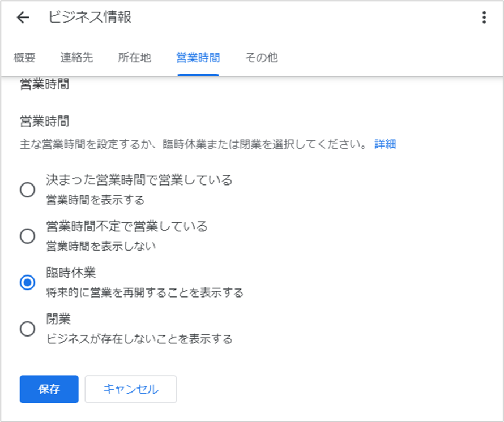Click the キャンセル button
The image size is (504, 422).
coord(131,389)
